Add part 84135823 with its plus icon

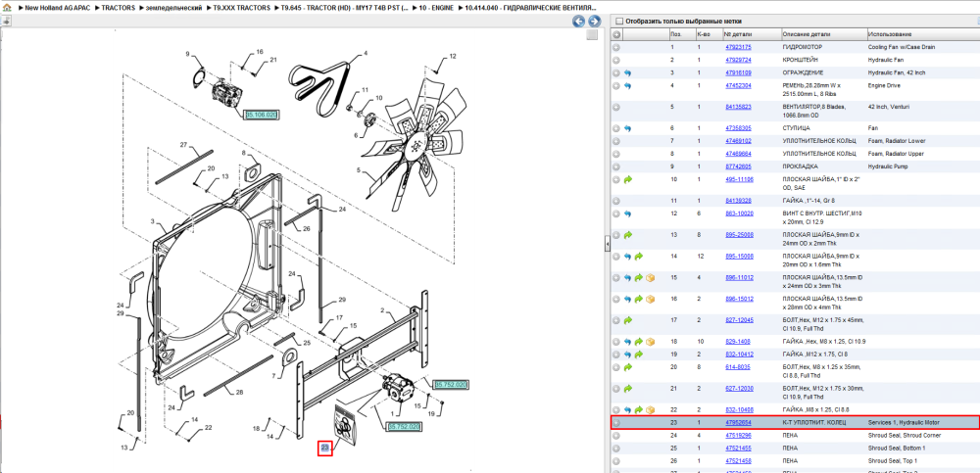click(616, 107)
